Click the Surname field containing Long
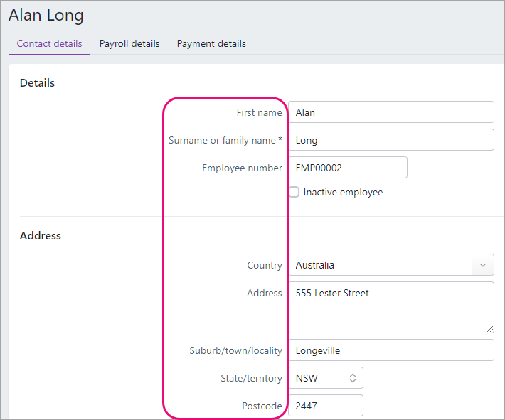 (x=390, y=140)
